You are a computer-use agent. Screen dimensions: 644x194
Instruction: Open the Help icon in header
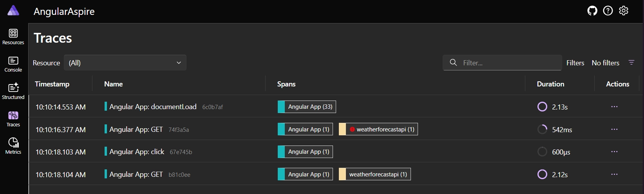point(608,11)
